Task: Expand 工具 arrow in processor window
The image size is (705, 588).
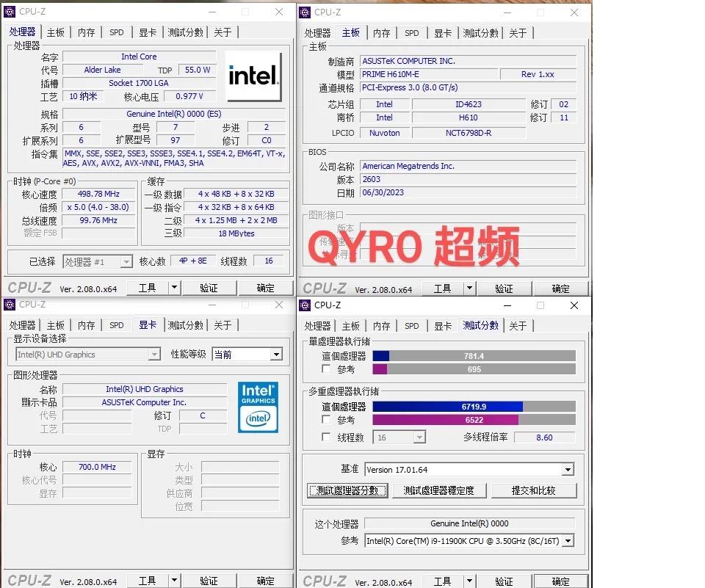Action: tap(175, 287)
